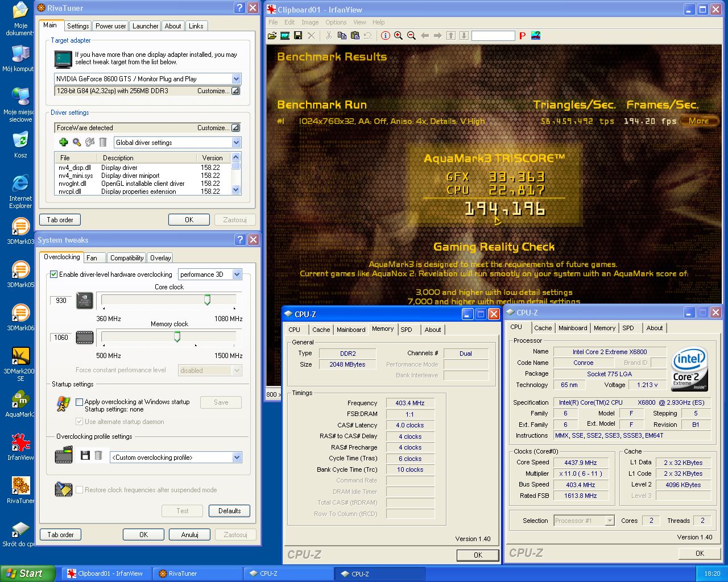Viewport: 728px width, 582px height.
Task: Click Customize arrow beside 128-bit G84 adapter info
Action: [x=235, y=91]
